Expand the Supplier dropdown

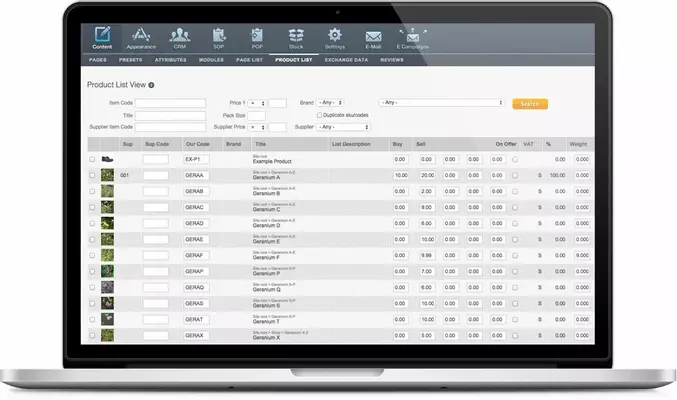pyautogui.click(x=332, y=127)
